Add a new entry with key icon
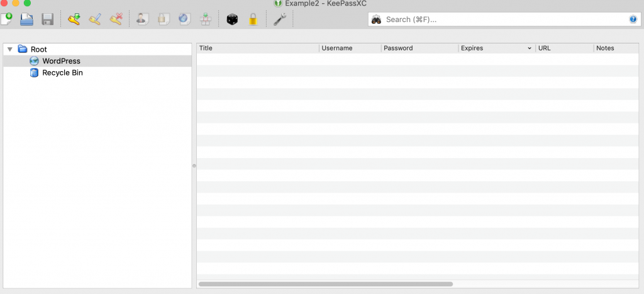This screenshot has height=294, width=644. [x=74, y=20]
